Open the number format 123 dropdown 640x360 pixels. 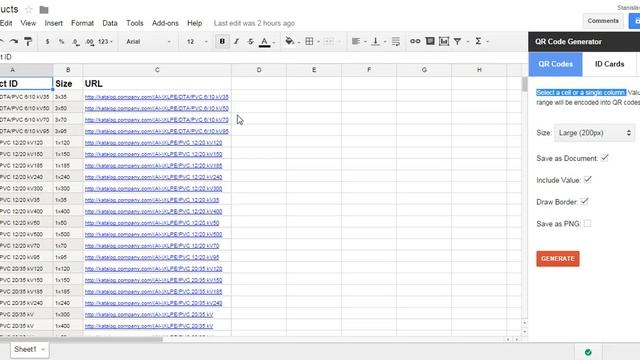point(105,42)
